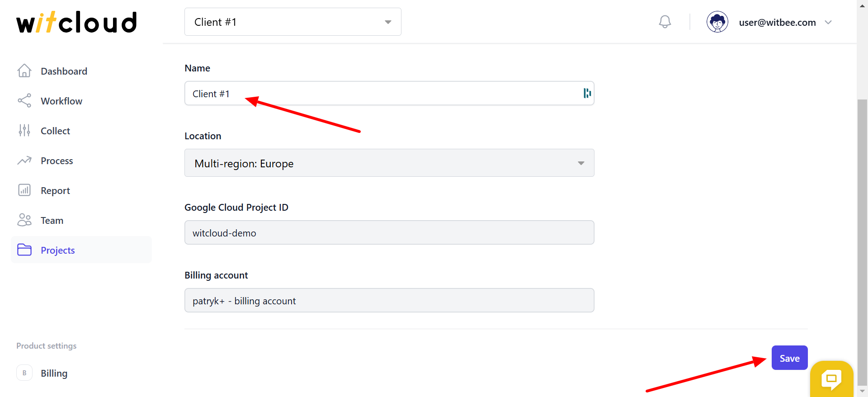
Task: Expand the user account menu chevron
Action: point(828,22)
